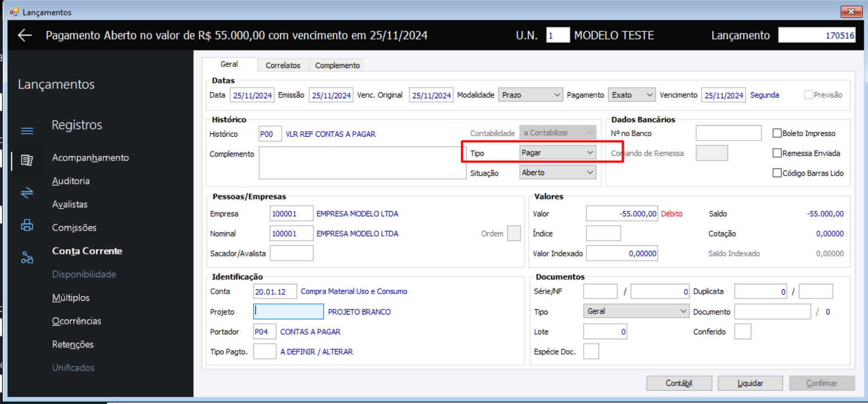Check the Código Barras Lido option
This screenshot has width=868, height=404.
(777, 173)
